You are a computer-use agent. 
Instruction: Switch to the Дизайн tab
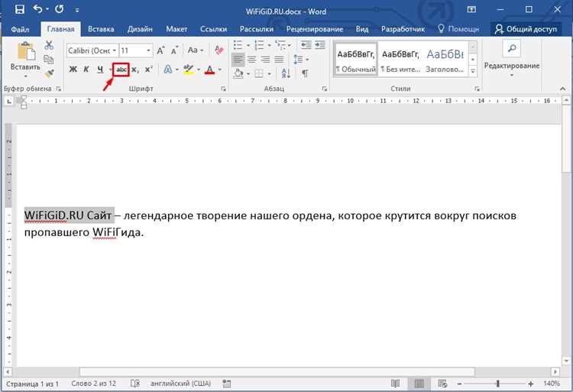coord(140,29)
